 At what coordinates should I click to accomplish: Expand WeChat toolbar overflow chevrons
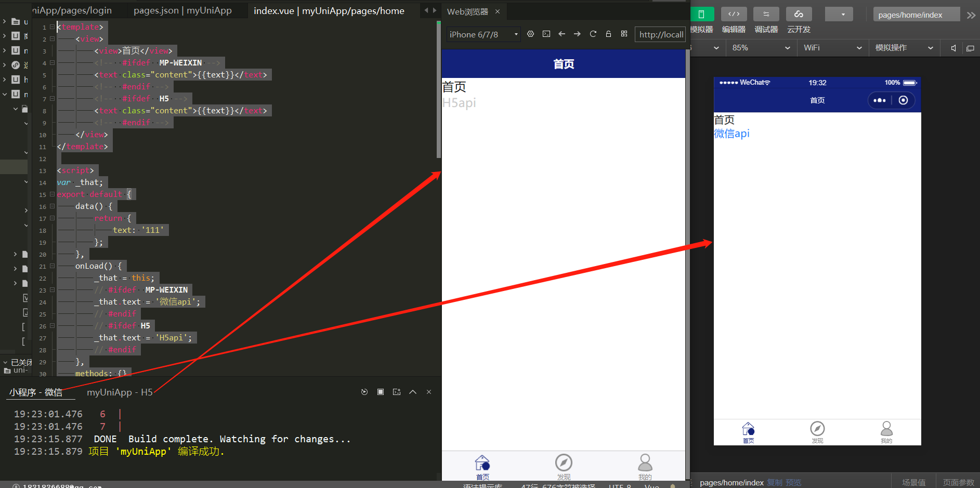[971, 15]
